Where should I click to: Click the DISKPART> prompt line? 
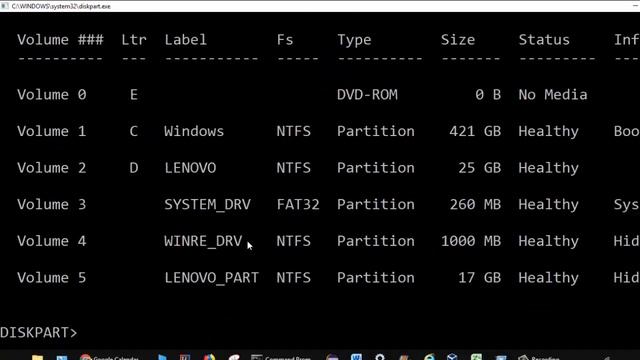tap(38, 333)
